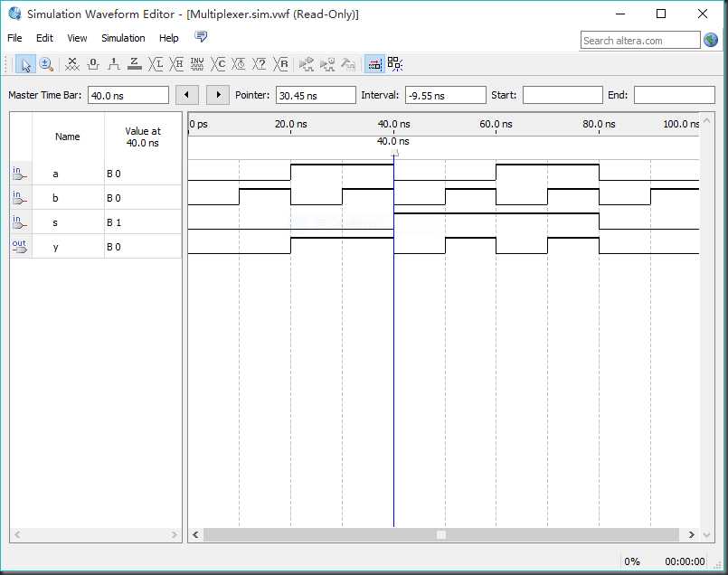Open the Edit menu
The width and height of the screenshot is (728, 575).
(x=44, y=38)
